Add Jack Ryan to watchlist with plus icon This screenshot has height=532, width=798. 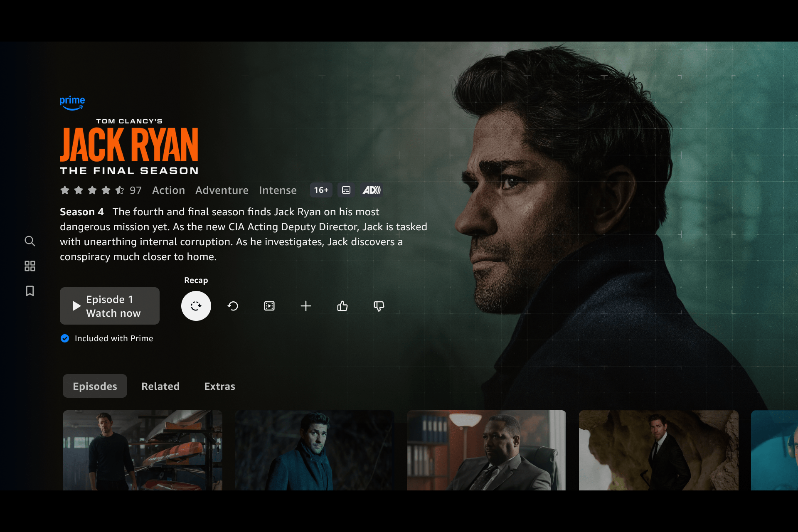coord(306,306)
